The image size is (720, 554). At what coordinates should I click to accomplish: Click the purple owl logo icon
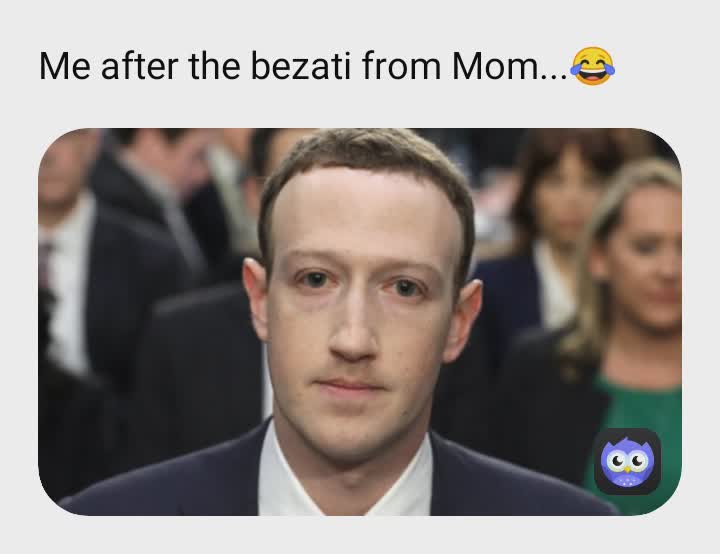pos(627,461)
